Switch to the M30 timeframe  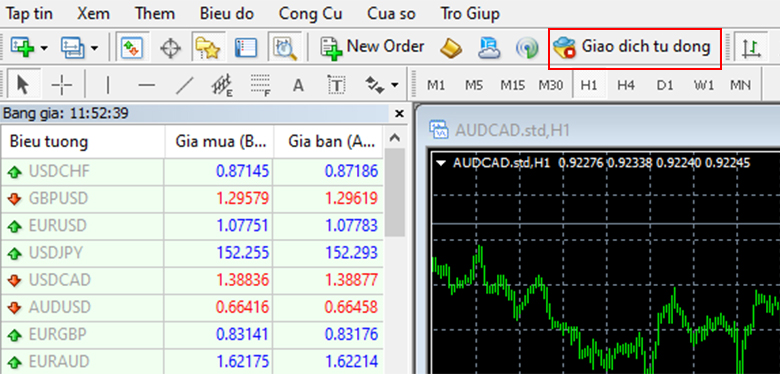(x=551, y=86)
